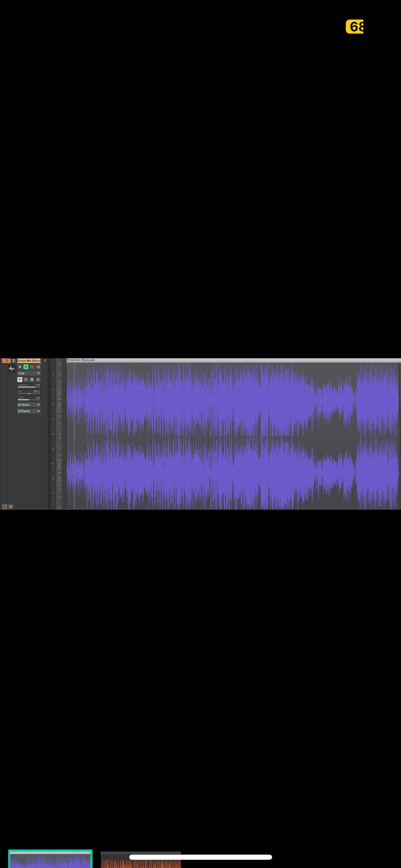Adjust the Volume slider

pyautogui.click(x=29, y=386)
